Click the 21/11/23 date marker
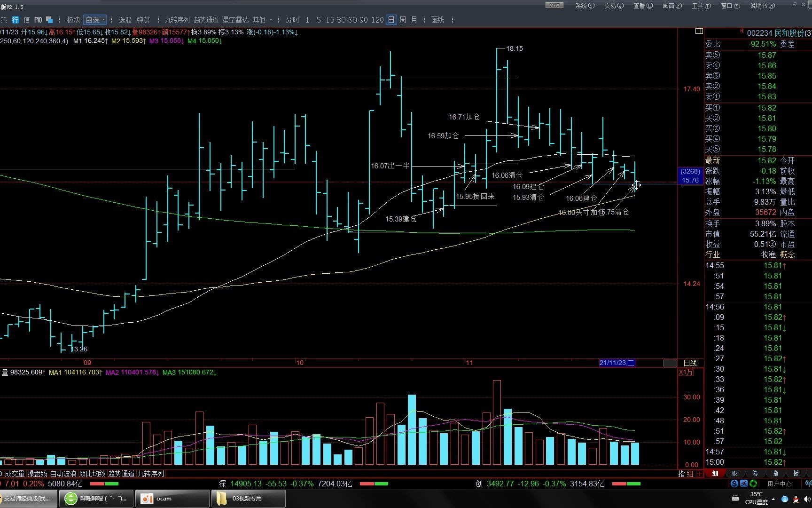The image size is (812, 508). tap(617, 363)
